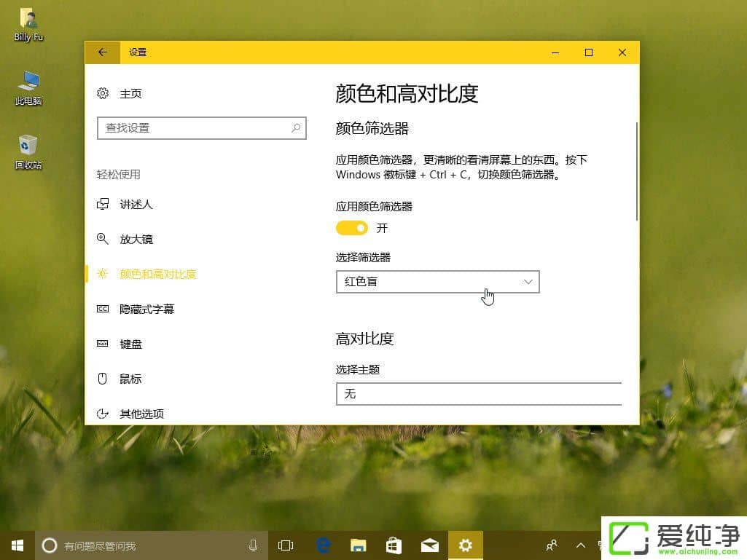Click the yellow back arrow button

(x=102, y=52)
